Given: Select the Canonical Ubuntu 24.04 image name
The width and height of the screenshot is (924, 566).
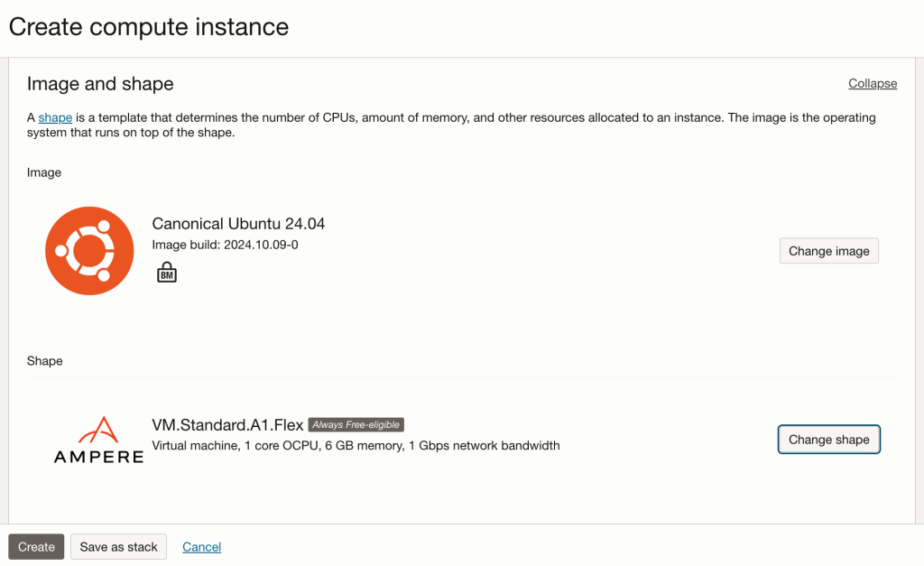Looking at the screenshot, I should (x=238, y=224).
